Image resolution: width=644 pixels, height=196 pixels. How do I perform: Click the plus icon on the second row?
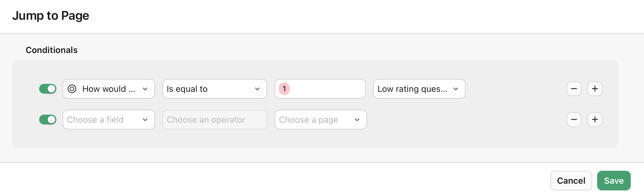tap(595, 120)
